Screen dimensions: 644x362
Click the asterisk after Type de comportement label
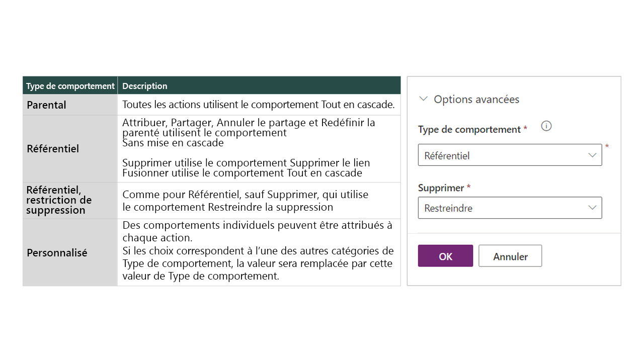coord(525,128)
